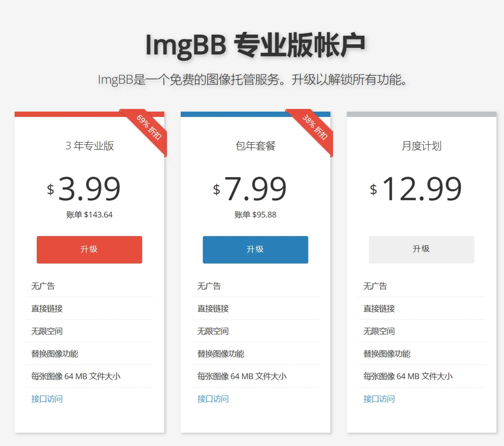Click 替换图像功能 in 3 年专业版 card
504x446 pixels.
click(55, 354)
